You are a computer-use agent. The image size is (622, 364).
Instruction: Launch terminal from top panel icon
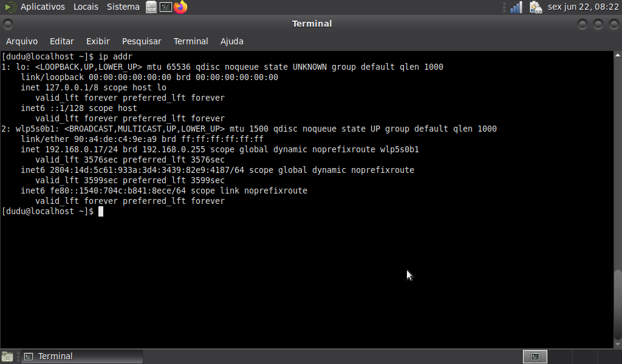[166, 7]
